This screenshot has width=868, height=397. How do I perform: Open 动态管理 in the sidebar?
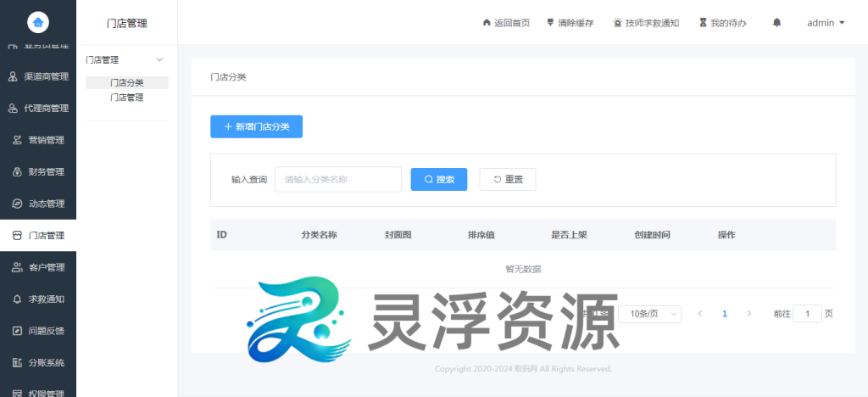[x=38, y=204]
